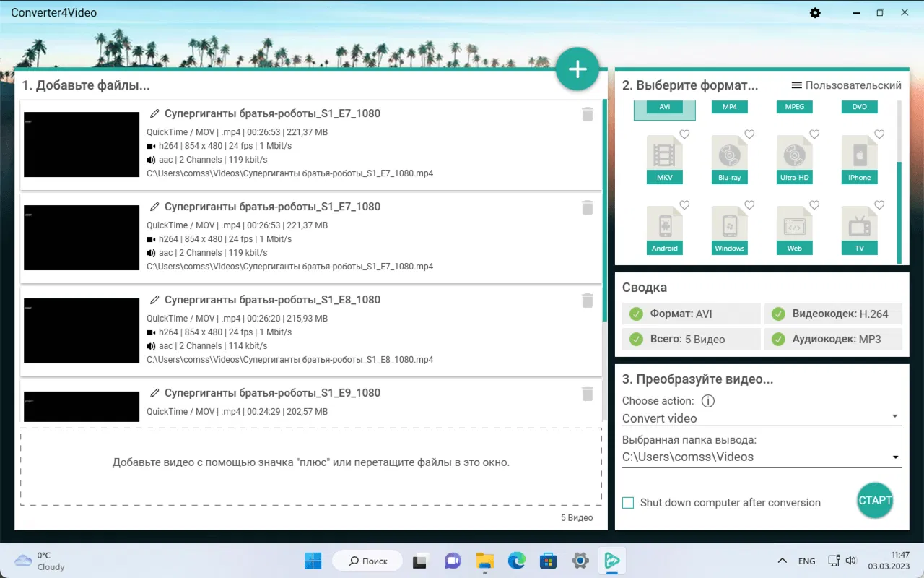Select the Blu-ray format icon

[730, 159]
